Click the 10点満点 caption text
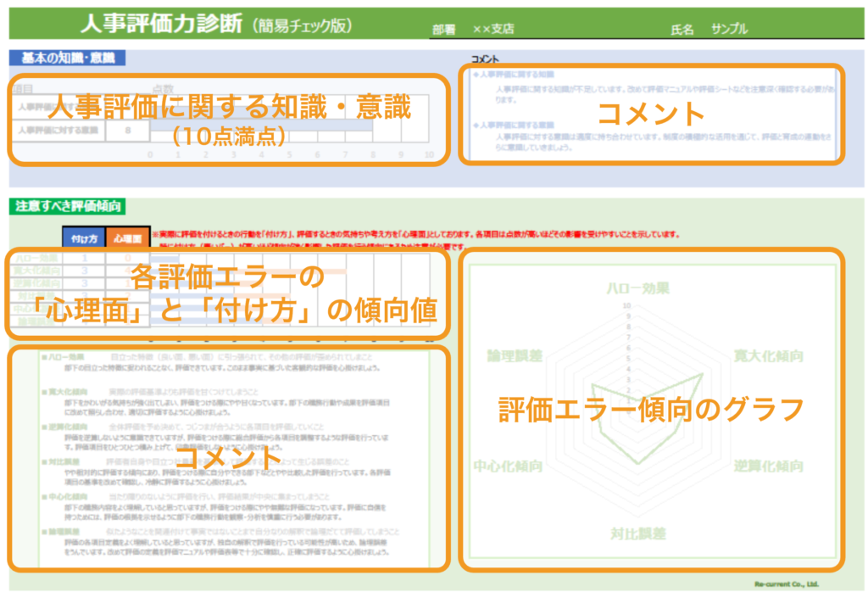The image size is (868, 592). coord(228,136)
